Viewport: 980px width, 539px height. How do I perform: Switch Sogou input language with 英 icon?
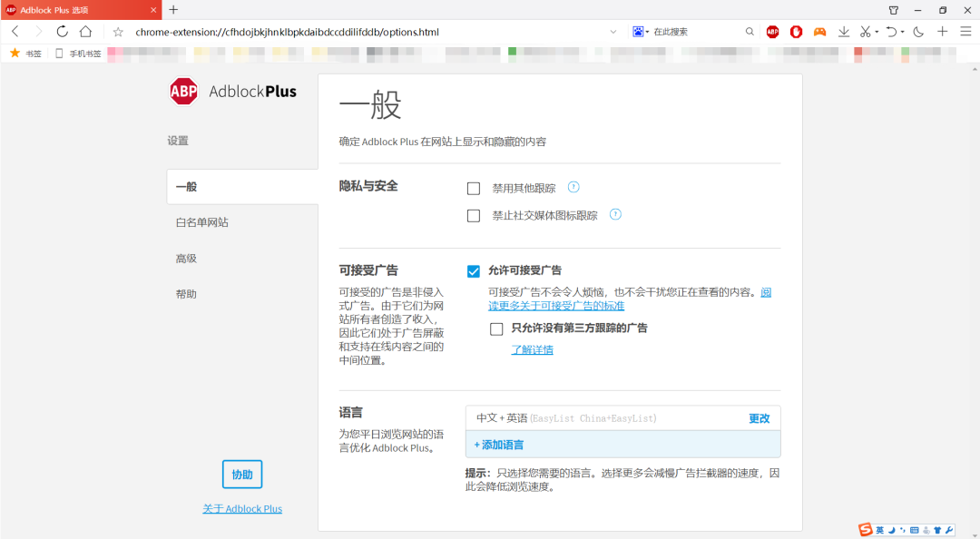(879, 530)
